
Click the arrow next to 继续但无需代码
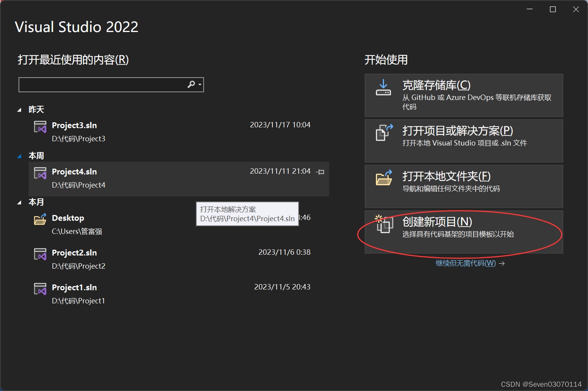tap(502, 264)
